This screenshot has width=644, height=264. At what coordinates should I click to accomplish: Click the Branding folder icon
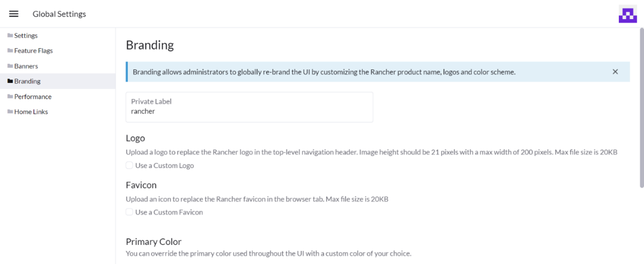pyautogui.click(x=10, y=81)
